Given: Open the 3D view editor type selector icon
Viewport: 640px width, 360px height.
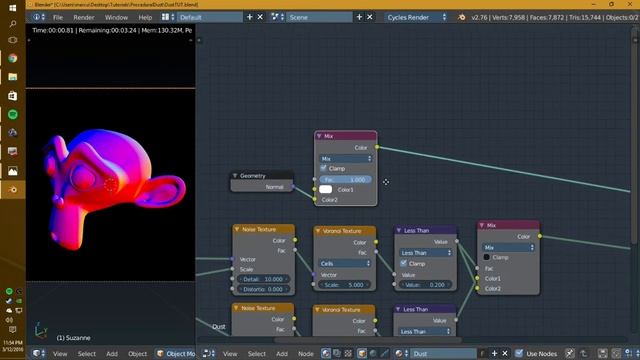Looking at the screenshot, I should (x=39, y=353).
